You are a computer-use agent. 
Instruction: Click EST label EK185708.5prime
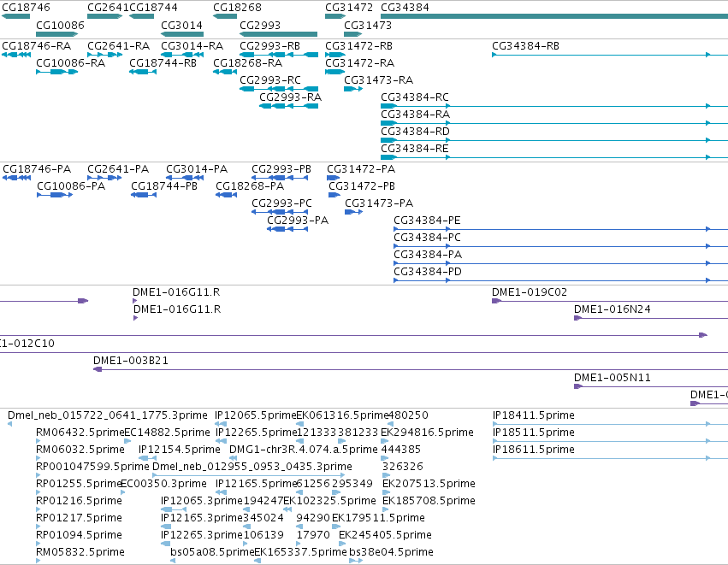[429, 502]
